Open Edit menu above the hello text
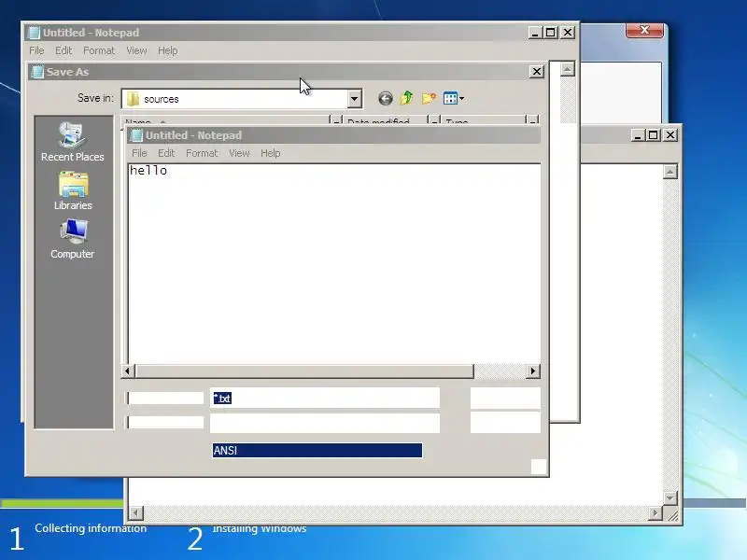 point(166,153)
